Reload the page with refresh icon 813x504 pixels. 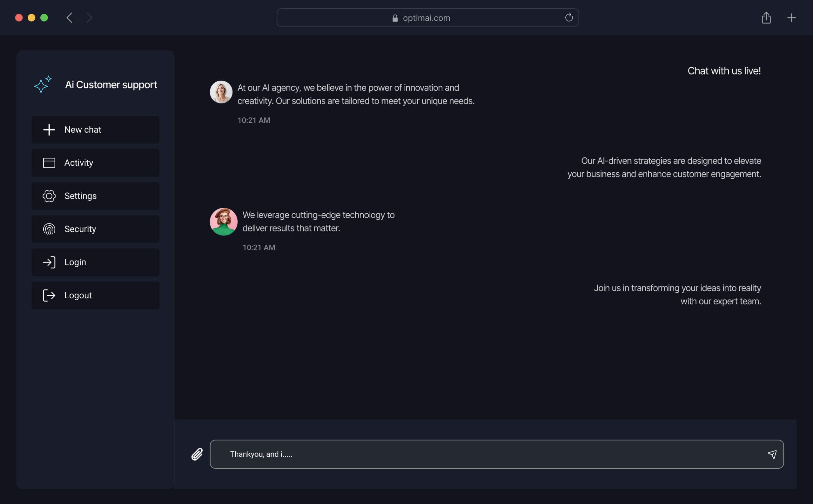(x=568, y=17)
